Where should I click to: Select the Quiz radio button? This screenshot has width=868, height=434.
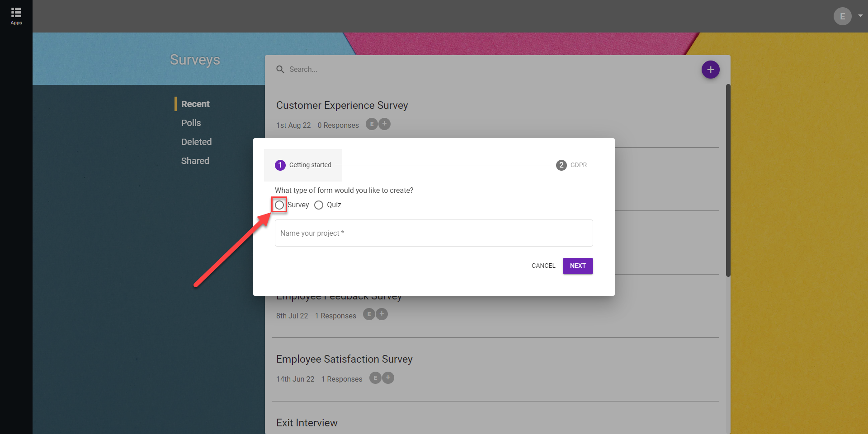pyautogui.click(x=319, y=205)
